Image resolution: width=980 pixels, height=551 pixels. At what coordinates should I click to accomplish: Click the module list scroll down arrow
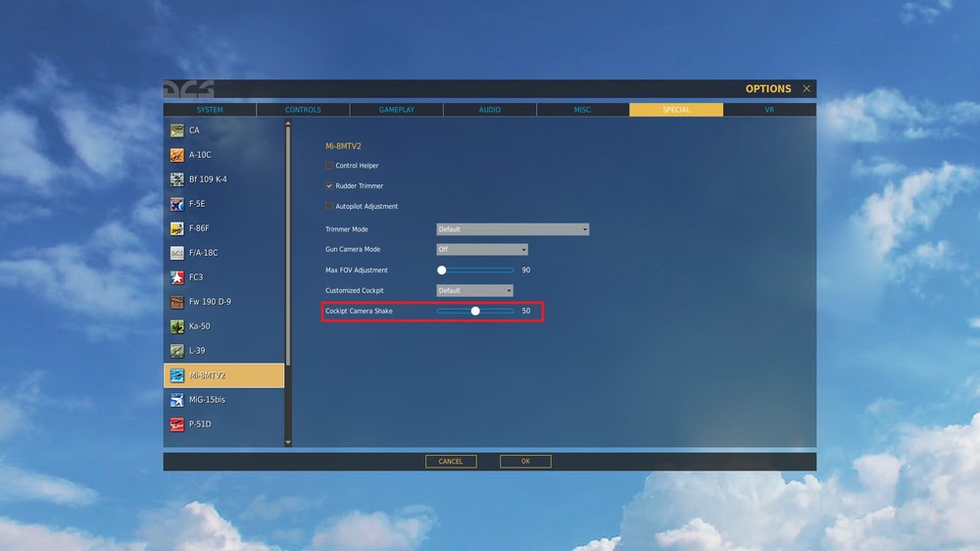(288, 442)
